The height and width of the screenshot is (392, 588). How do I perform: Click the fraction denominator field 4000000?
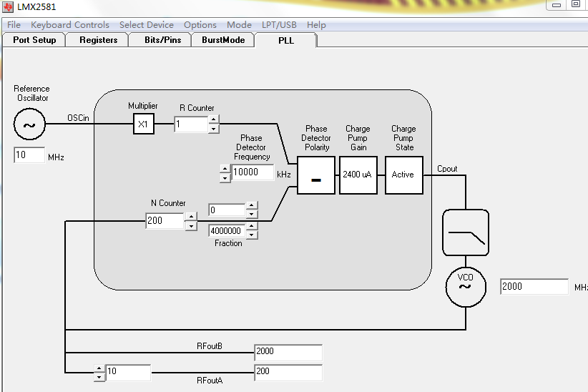click(x=227, y=231)
